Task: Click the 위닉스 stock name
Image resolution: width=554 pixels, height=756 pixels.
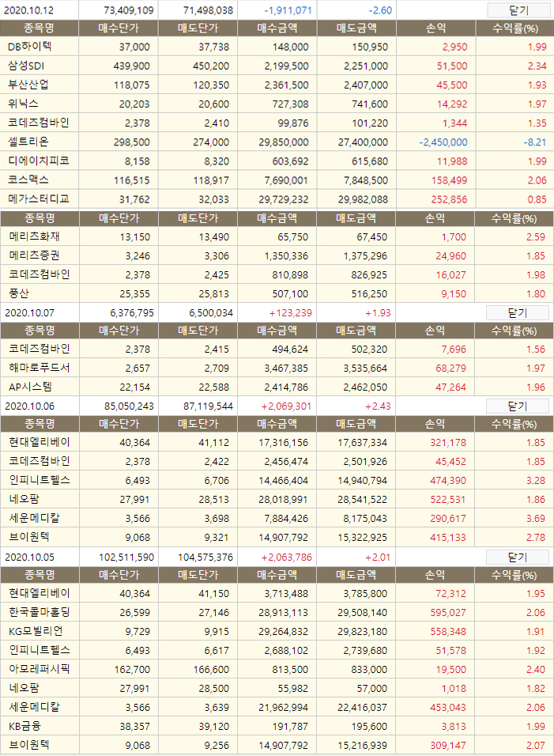Action: coord(23,104)
